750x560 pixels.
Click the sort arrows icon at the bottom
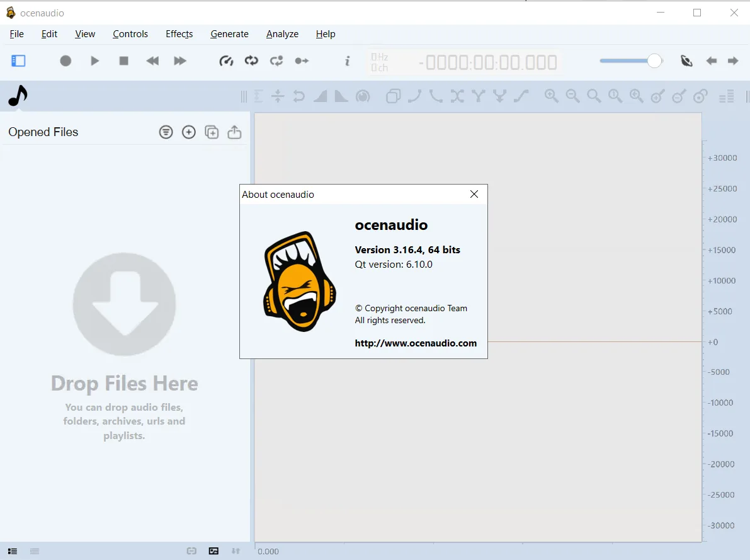pyautogui.click(x=236, y=551)
